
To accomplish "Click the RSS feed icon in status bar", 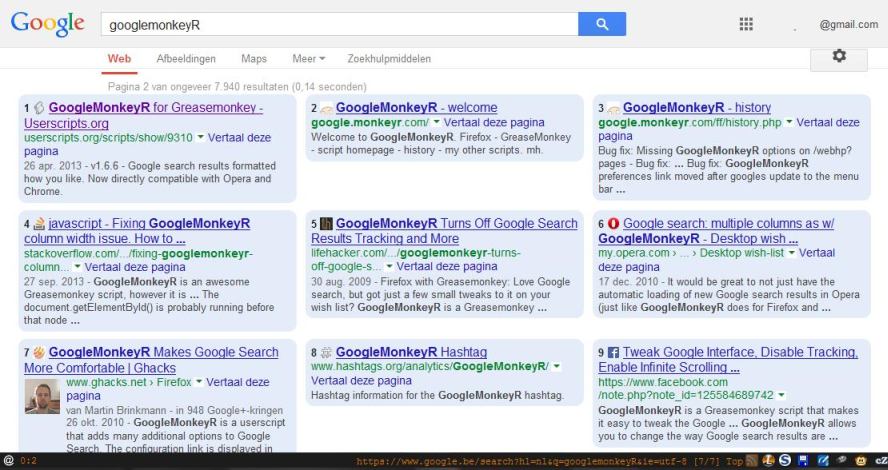I will [752, 461].
